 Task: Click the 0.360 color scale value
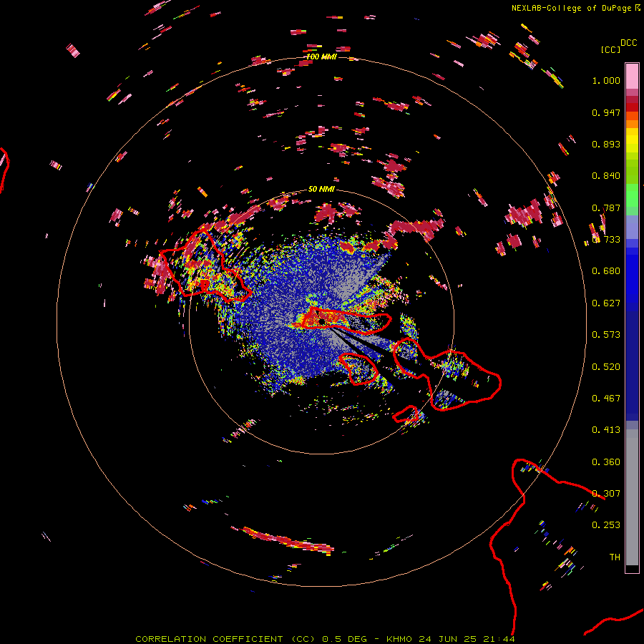606,462
